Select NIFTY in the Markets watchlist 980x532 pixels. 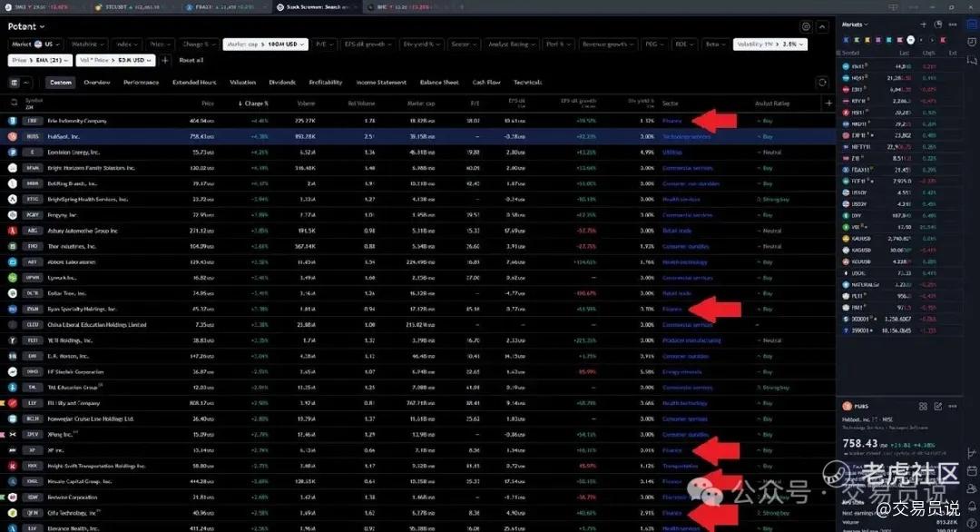pyautogui.click(x=898, y=148)
